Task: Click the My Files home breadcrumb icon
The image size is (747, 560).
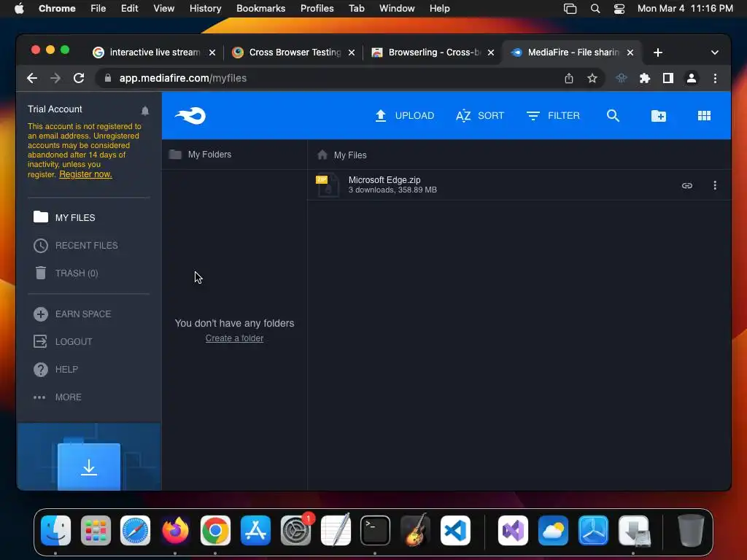Action: point(322,155)
